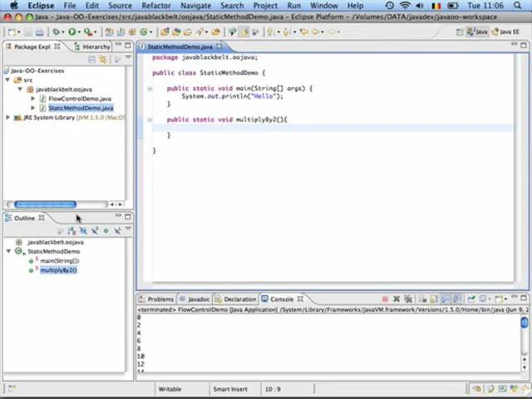Select FlowControlDemo.java in the Package Explorer
This screenshot has width=532, height=399.
pos(80,99)
